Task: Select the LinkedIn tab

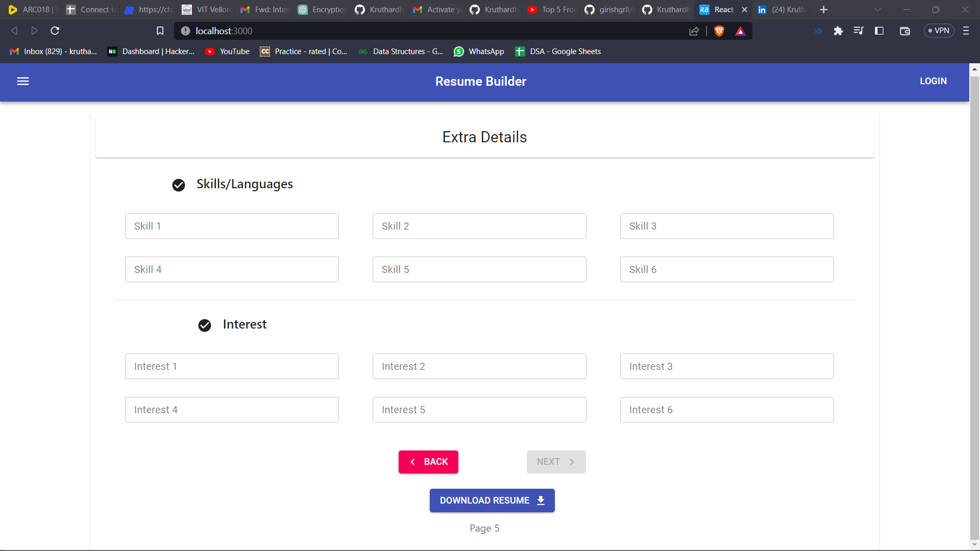Action: 780,9
